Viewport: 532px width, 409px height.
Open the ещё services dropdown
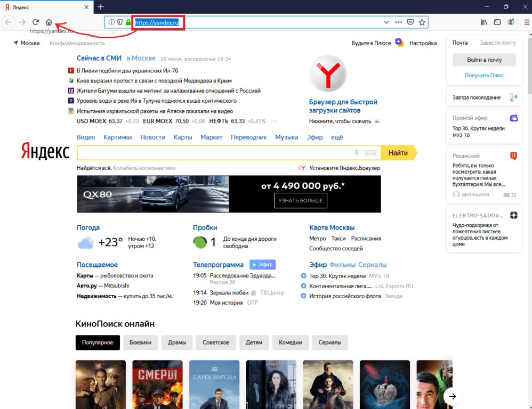pos(337,137)
